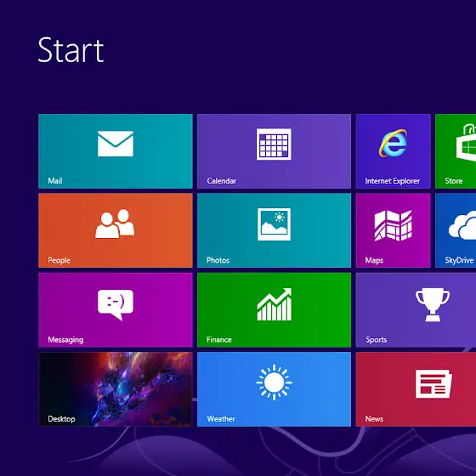Launch Maps from its folded-map icon

393,225
